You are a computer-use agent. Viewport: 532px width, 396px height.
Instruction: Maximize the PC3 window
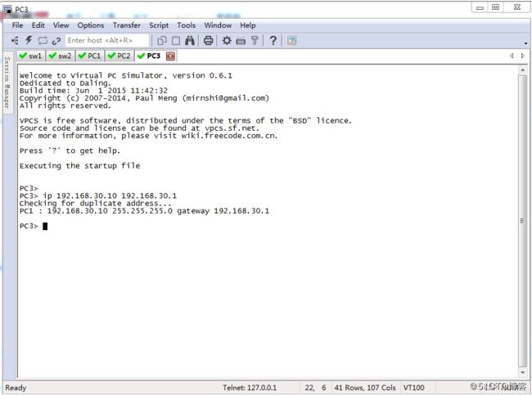point(496,7)
